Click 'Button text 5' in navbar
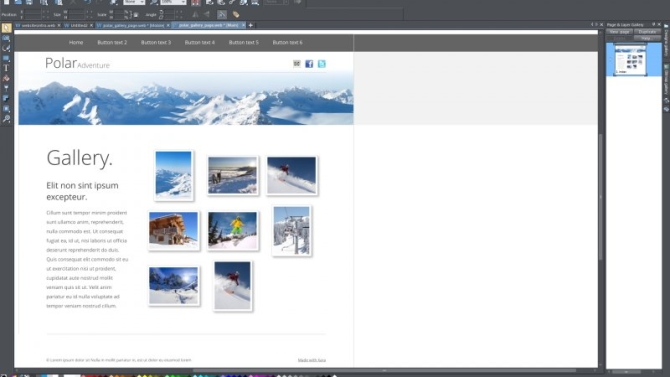 tap(244, 43)
